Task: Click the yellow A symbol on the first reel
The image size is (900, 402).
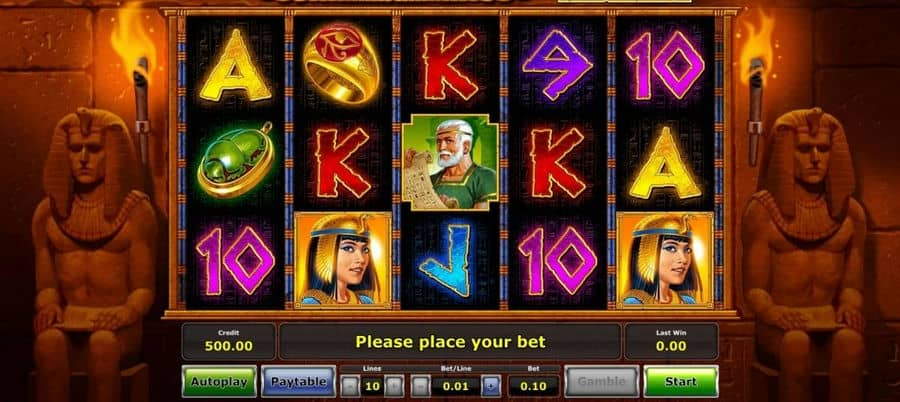Action: tap(235, 65)
